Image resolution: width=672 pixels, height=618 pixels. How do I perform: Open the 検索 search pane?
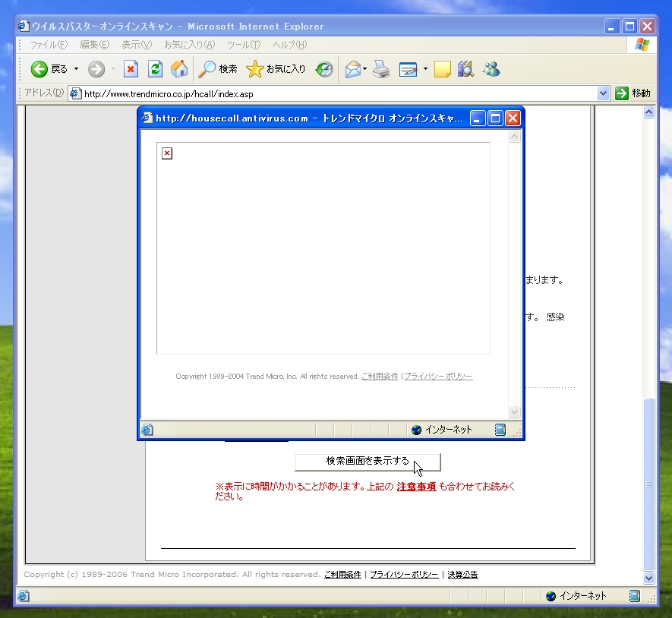click(x=218, y=69)
